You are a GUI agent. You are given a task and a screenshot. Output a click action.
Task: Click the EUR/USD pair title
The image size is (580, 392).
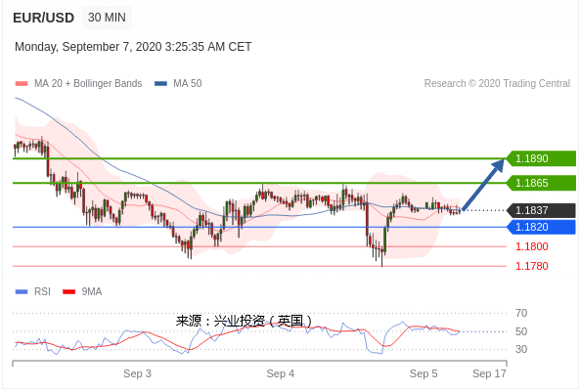[43, 18]
